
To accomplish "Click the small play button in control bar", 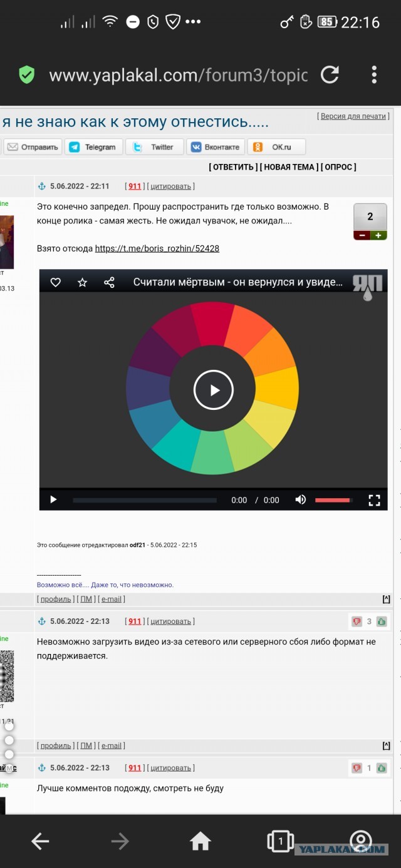I will [53, 499].
